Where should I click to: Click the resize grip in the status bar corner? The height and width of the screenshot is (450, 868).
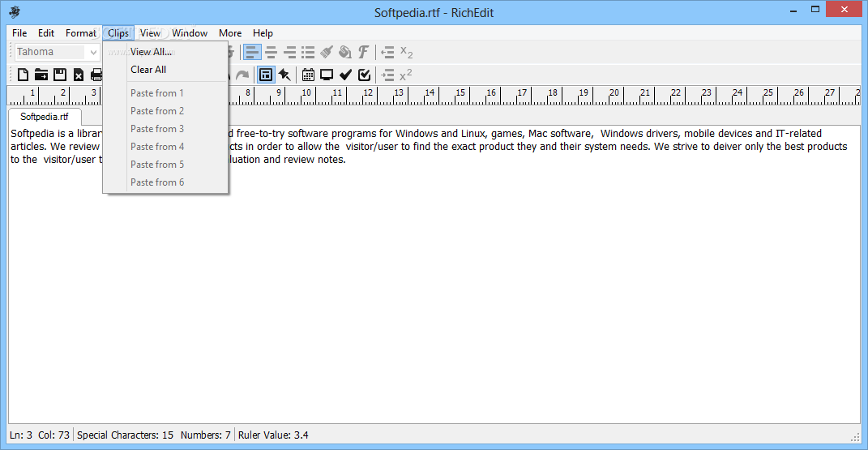(x=855, y=437)
